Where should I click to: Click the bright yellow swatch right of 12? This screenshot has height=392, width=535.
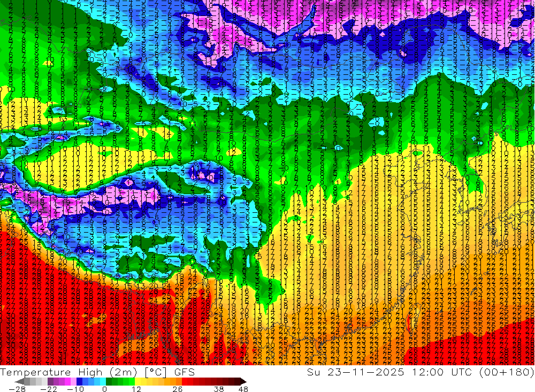138,381
